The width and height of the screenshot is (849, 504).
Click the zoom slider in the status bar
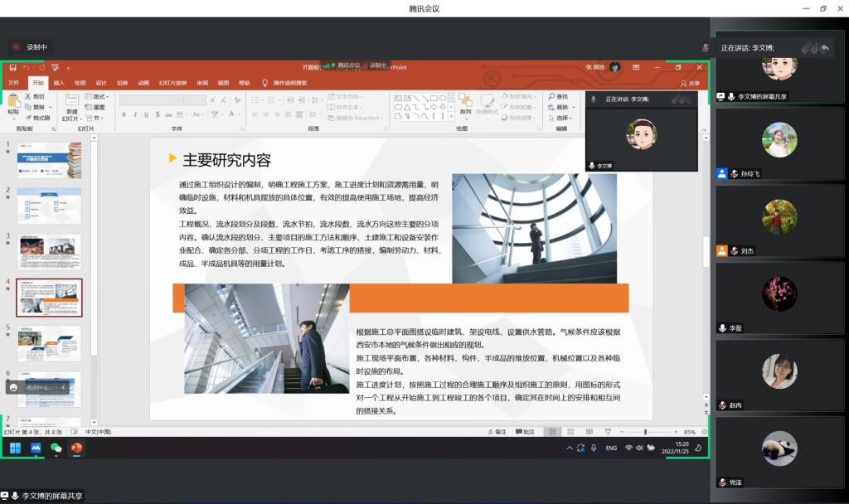(x=647, y=432)
